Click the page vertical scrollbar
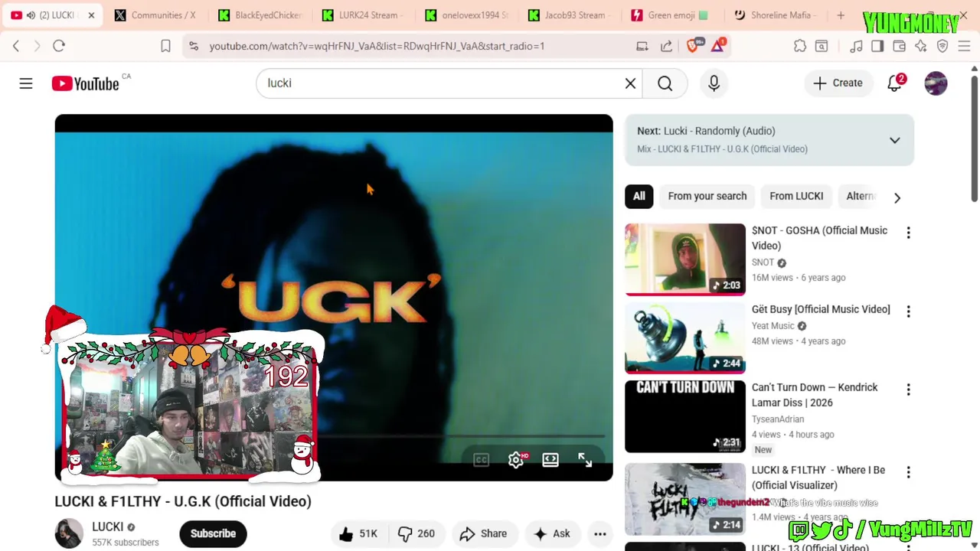This screenshot has width=980, height=551. tap(974, 138)
